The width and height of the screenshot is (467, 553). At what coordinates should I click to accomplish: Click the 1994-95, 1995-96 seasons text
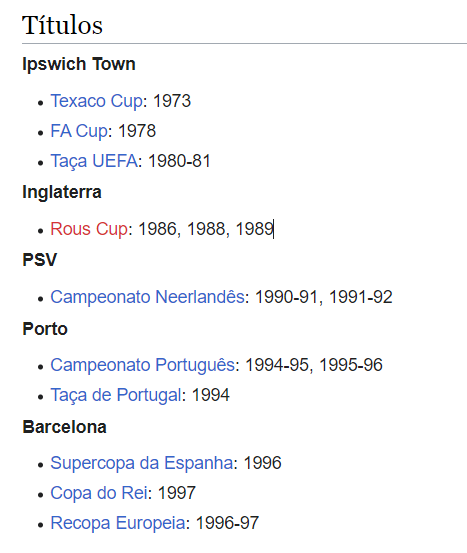click(314, 365)
